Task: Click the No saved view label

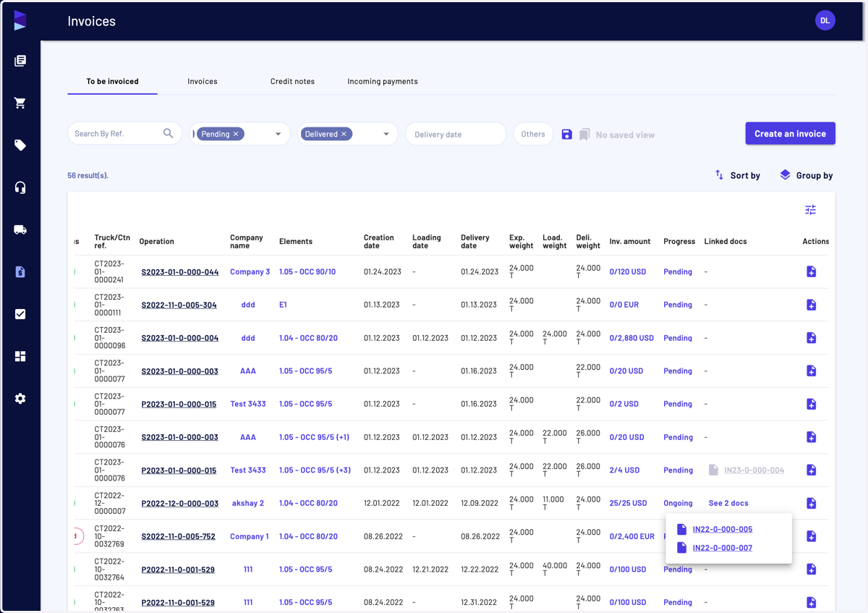Action: pyautogui.click(x=625, y=135)
